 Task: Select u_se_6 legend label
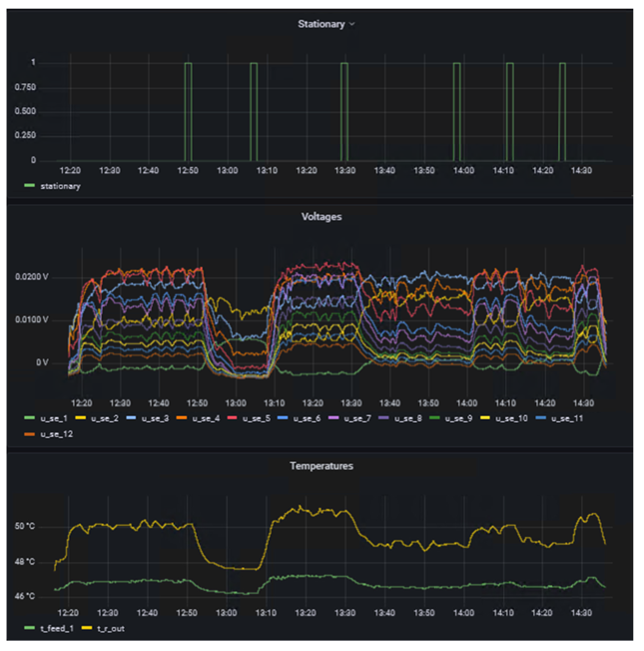click(307, 419)
